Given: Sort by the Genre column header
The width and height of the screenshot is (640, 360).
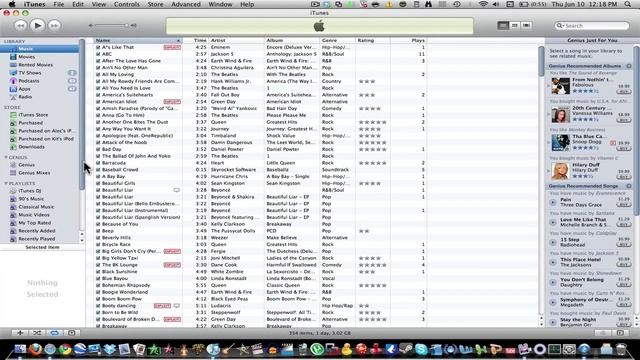Looking at the screenshot, I should pos(338,40).
